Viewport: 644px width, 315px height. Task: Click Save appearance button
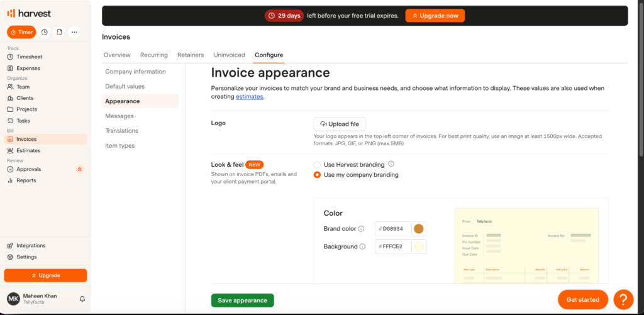pyautogui.click(x=242, y=300)
